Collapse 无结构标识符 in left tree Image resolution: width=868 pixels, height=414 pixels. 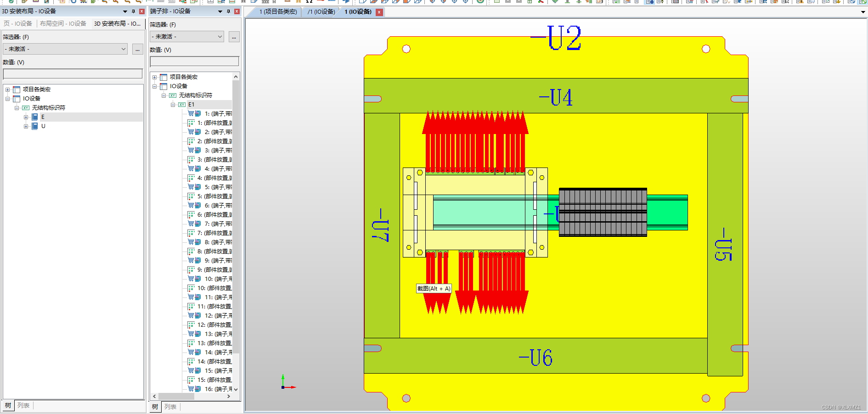17,108
